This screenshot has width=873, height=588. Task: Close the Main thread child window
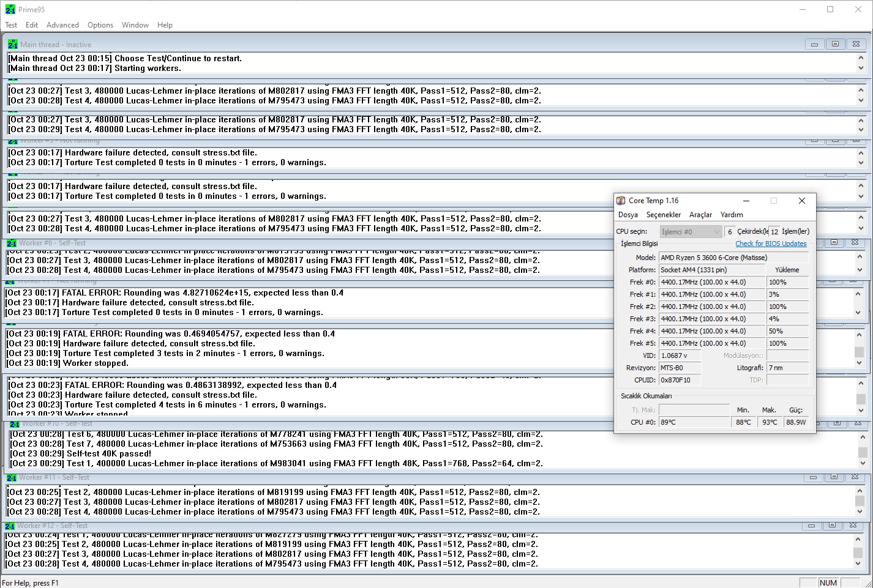coord(856,44)
